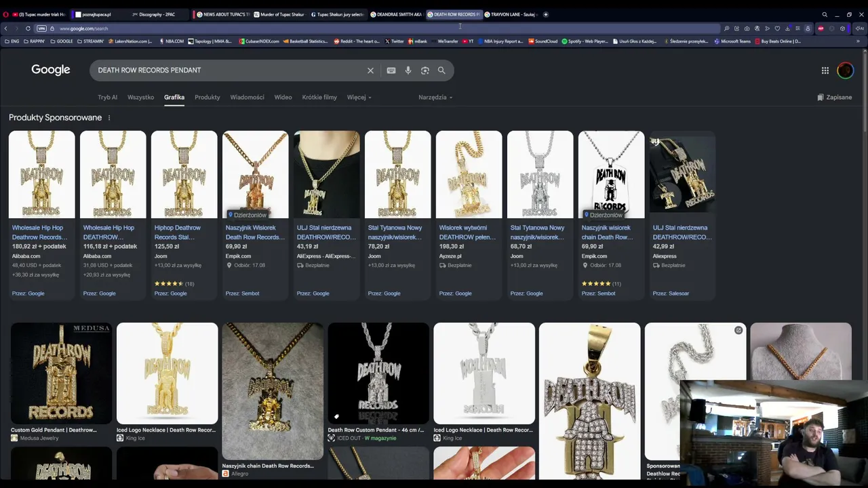Image resolution: width=868 pixels, height=488 pixels.
Task: Reload the page in the browser toolbar
Action: 28,28
